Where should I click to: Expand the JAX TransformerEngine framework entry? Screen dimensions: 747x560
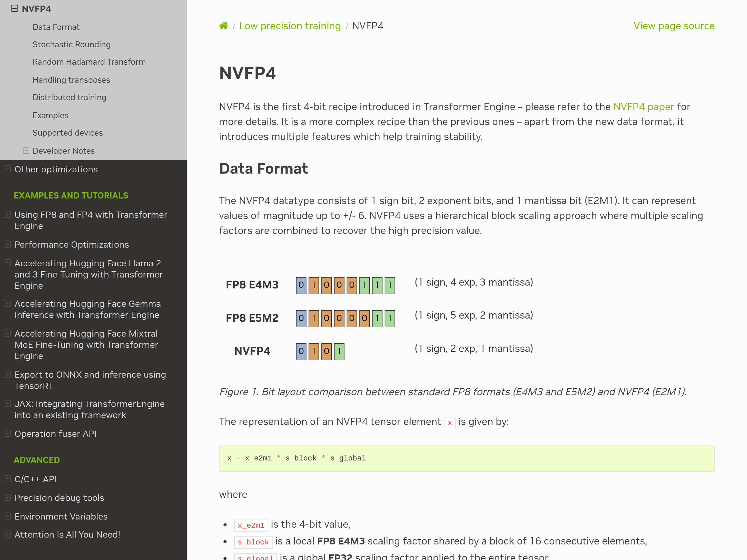(x=7, y=404)
